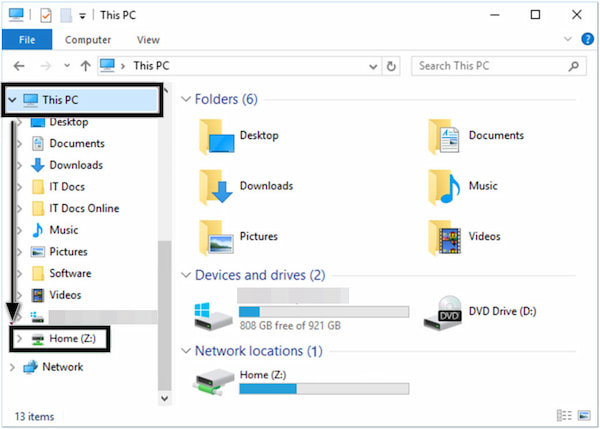Select Downloads in the navigation tree
The width and height of the screenshot is (600, 429).
[76, 165]
